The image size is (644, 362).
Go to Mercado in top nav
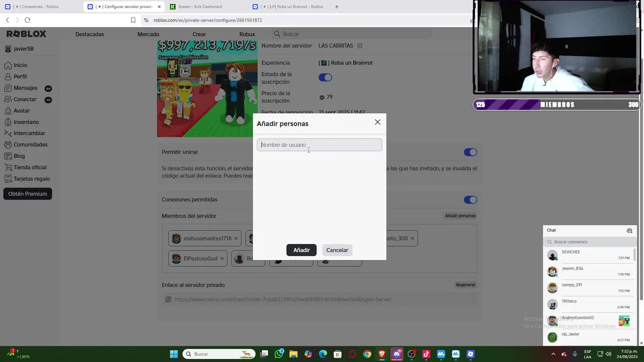pyautogui.click(x=148, y=34)
